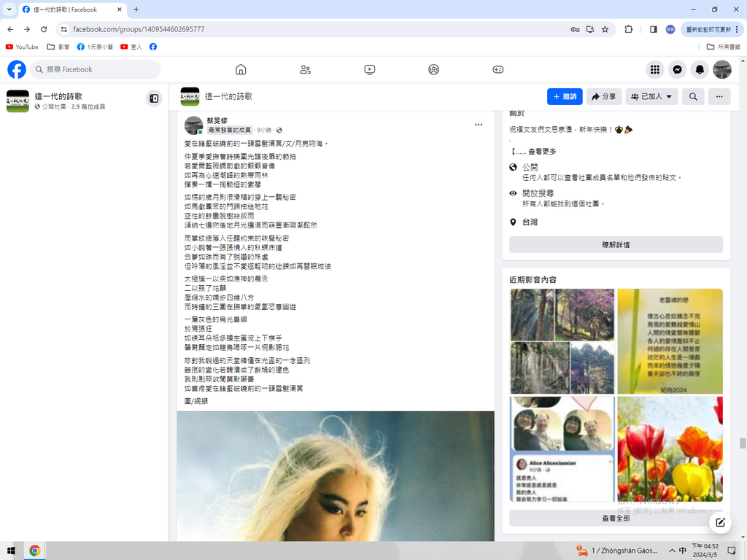Click the blue 邀請 invite button
This screenshot has width=747, height=560.
point(565,96)
